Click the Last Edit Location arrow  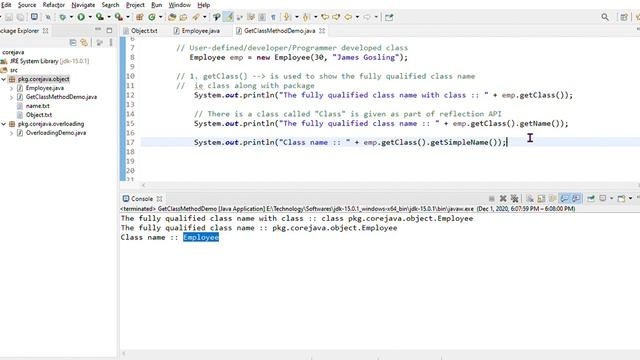pyautogui.click(x=325, y=17)
